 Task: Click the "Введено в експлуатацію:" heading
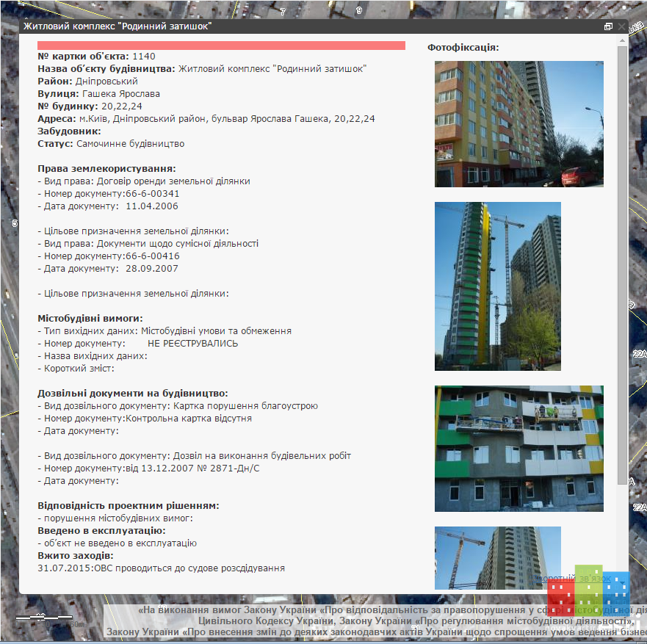tap(101, 530)
